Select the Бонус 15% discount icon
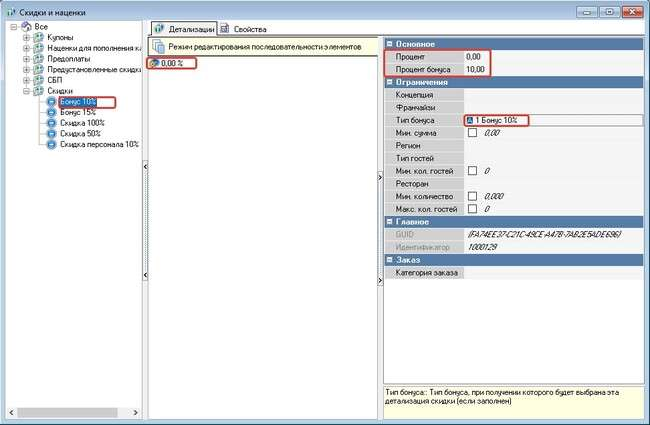This screenshot has height=425, width=650. click(x=52, y=112)
